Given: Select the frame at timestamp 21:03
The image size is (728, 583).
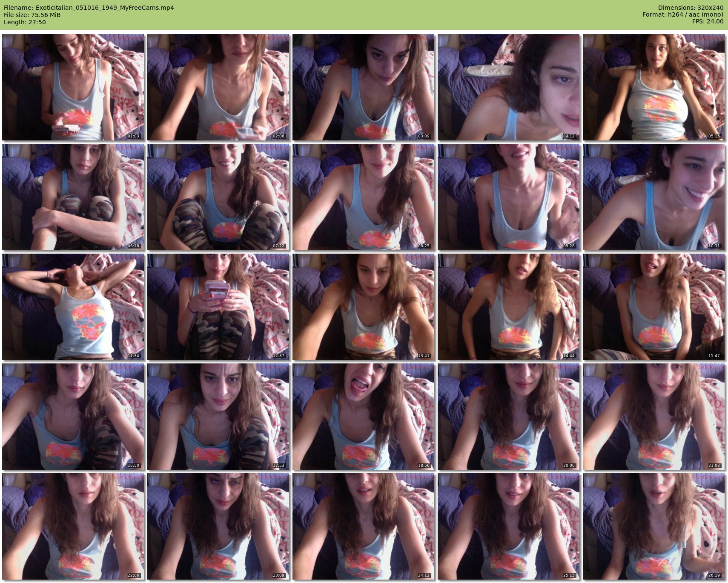Looking at the screenshot, I should tap(653, 417).
